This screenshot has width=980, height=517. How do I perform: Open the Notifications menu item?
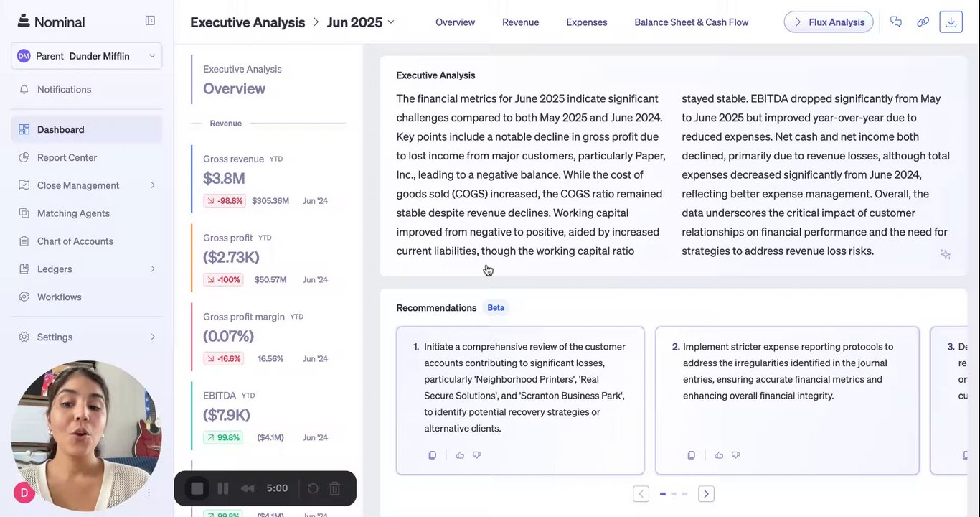point(86,90)
